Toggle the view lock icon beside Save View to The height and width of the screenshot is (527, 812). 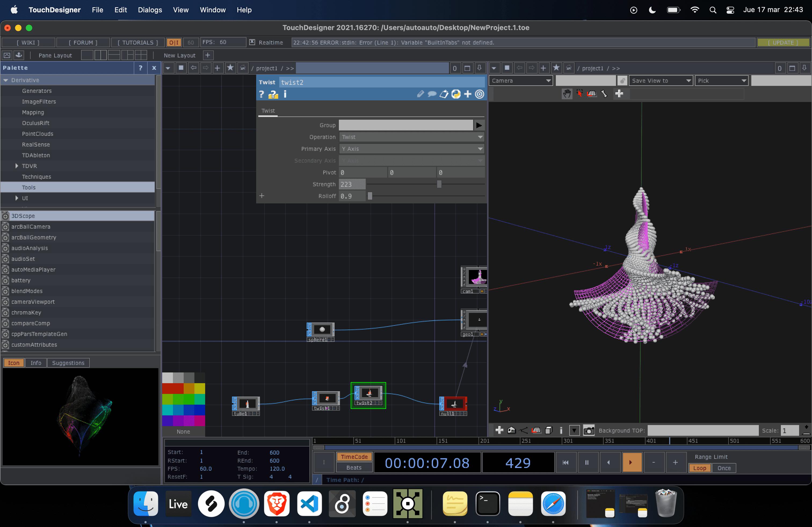point(622,80)
